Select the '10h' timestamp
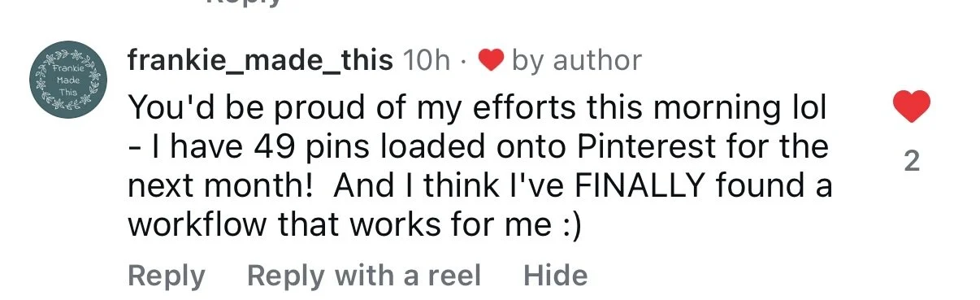 click(426, 60)
